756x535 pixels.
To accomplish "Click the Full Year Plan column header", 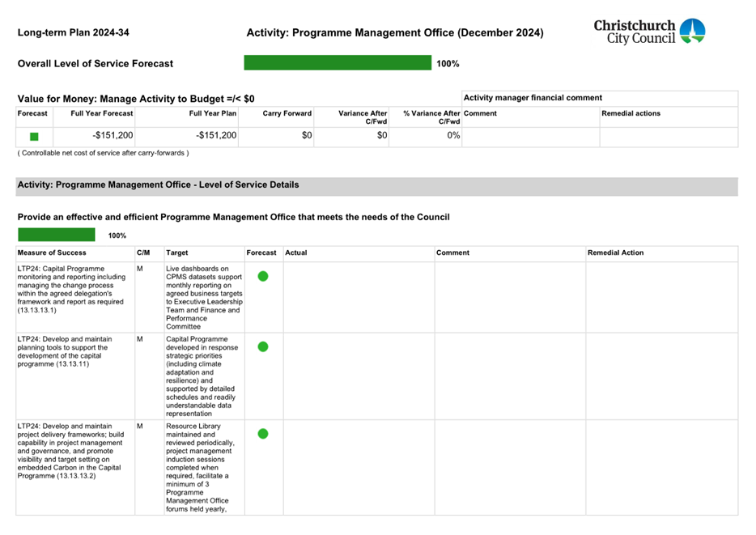I will pos(213,114).
